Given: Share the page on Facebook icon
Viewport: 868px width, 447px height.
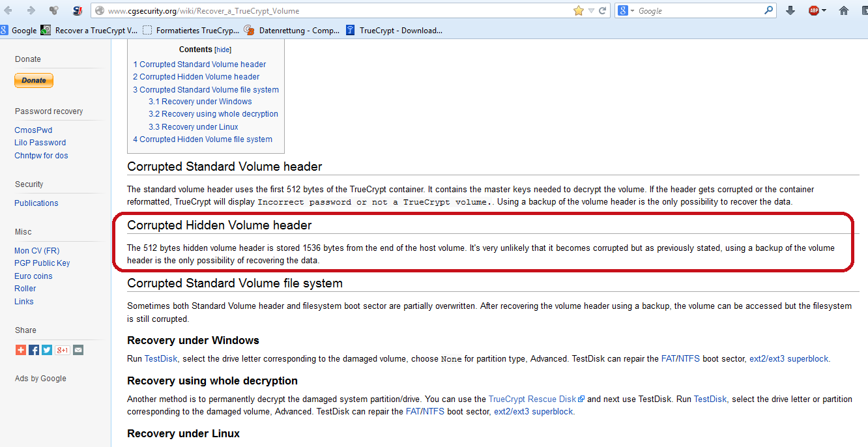Looking at the screenshot, I should click(x=34, y=350).
